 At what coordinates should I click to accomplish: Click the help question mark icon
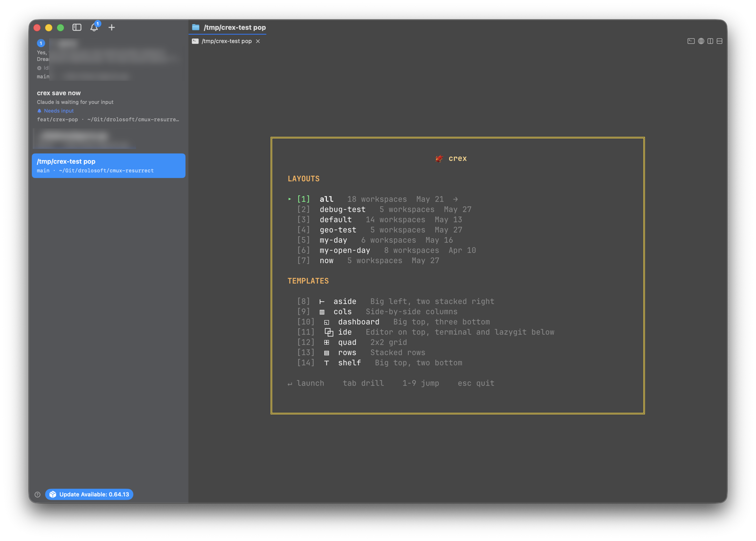[37, 494]
